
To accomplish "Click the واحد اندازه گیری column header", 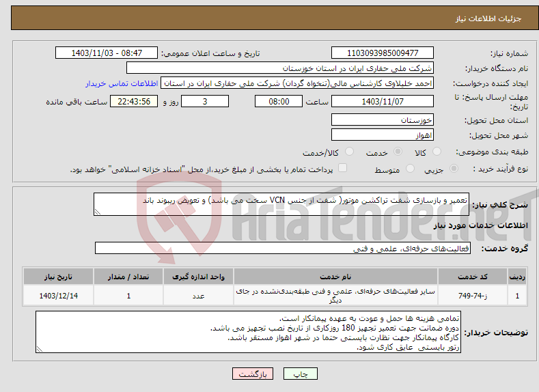I will (x=198, y=277).
